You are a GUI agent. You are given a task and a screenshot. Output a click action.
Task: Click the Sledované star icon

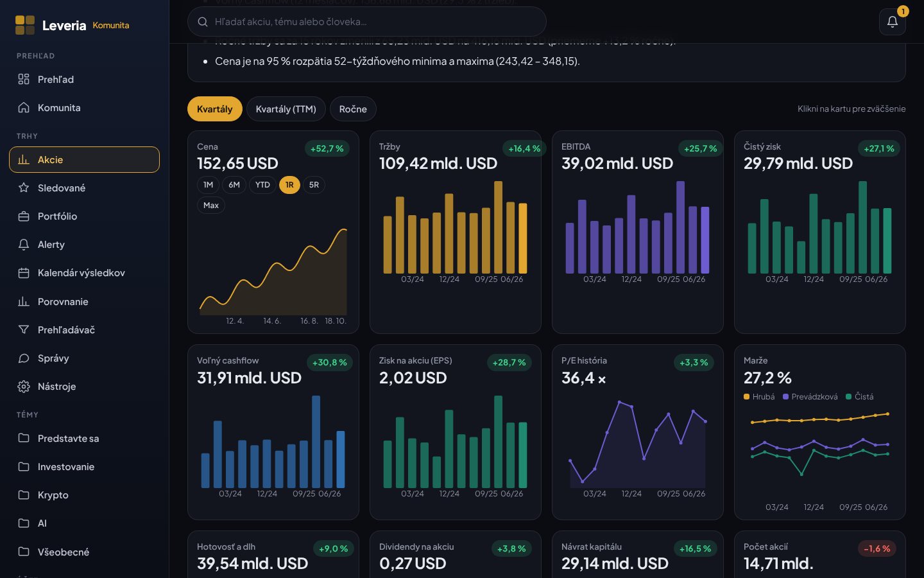[24, 188]
